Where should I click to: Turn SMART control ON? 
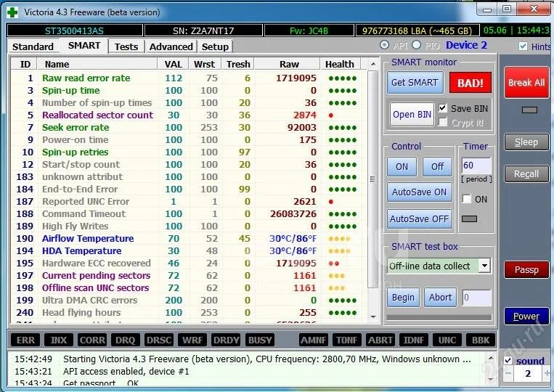tap(402, 167)
